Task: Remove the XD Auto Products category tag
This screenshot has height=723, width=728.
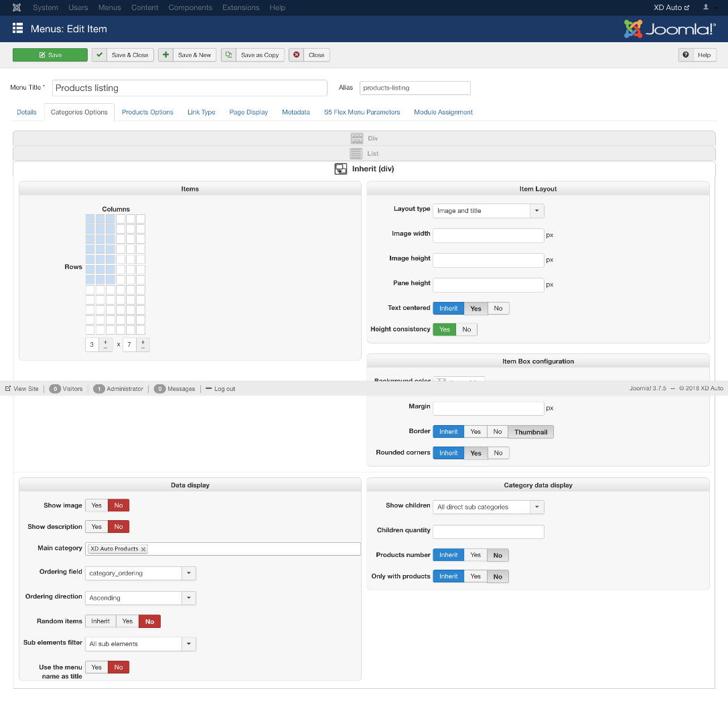Action: 143,549
